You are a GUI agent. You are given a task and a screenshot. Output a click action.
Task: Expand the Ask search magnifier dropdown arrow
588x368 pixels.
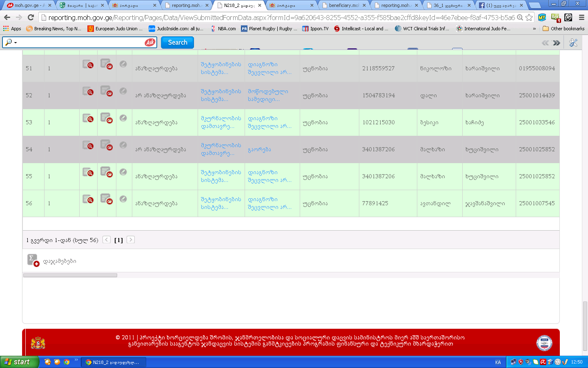[16, 43]
